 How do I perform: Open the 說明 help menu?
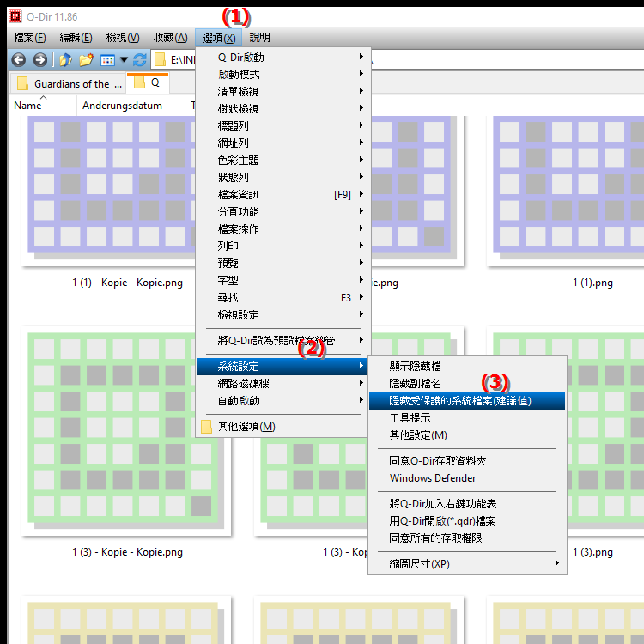point(260,38)
